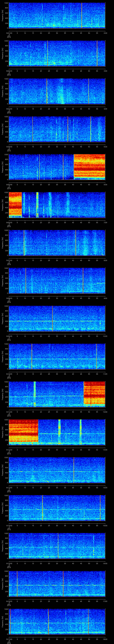
Task: Click the "8:10:00" start time label
Action: coord(9,374)
